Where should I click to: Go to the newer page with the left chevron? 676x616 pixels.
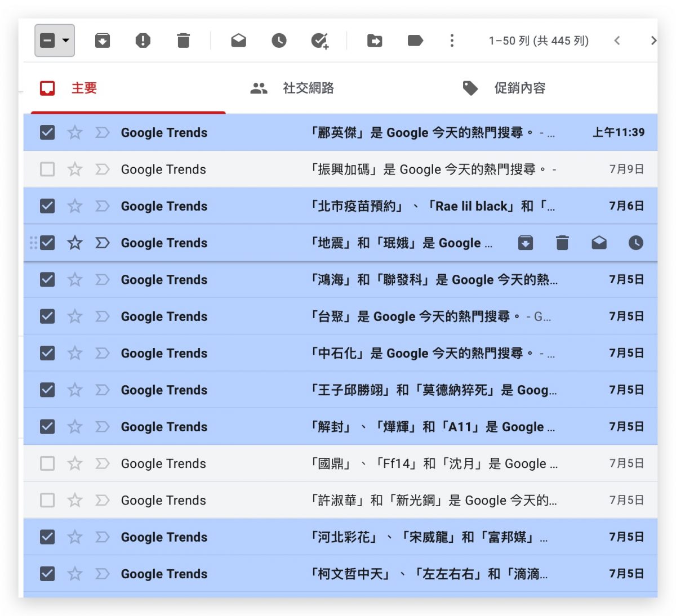point(617,41)
